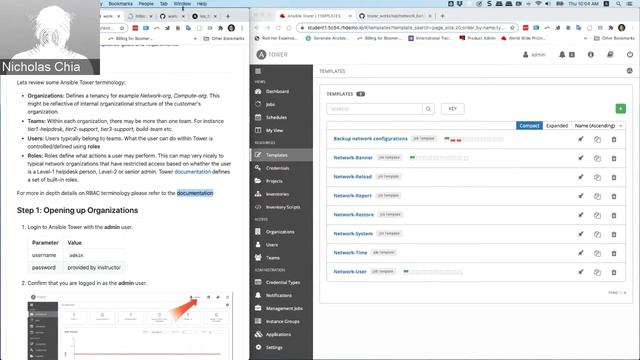Click the power logout icon in Tower header
Image resolution: width=640 pixels, height=360 pixels.
tap(630, 54)
